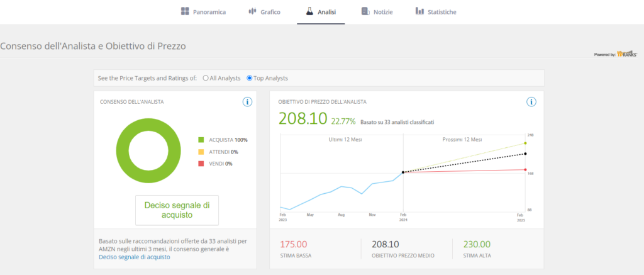Click the red VENDI legend swatch
644x275 pixels.
[201, 164]
